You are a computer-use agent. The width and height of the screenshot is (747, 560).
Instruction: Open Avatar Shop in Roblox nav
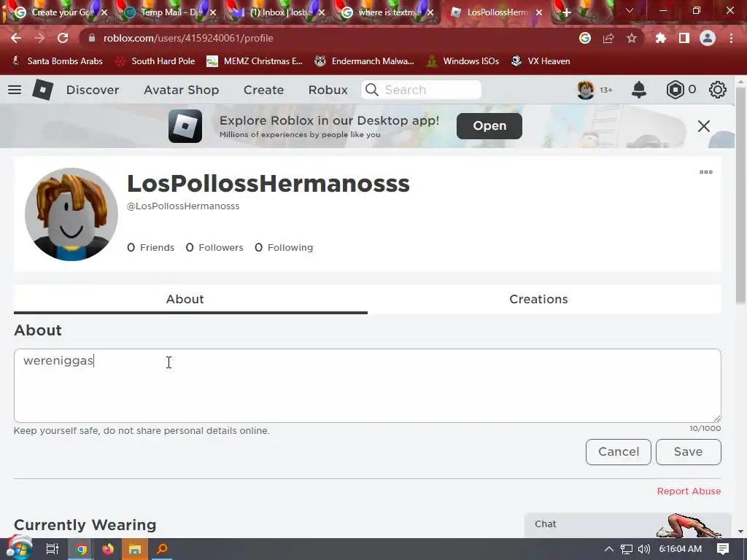click(x=181, y=90)
